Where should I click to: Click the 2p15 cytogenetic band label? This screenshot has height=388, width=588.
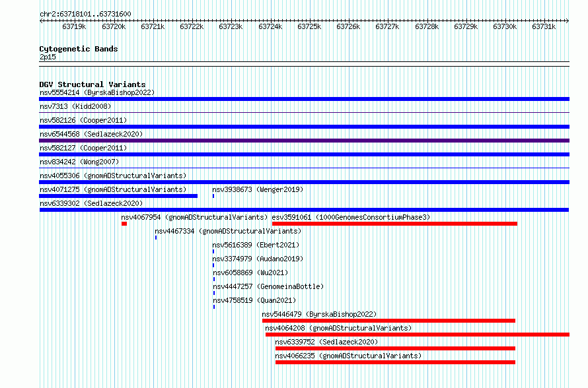click(x=48, y=57)
